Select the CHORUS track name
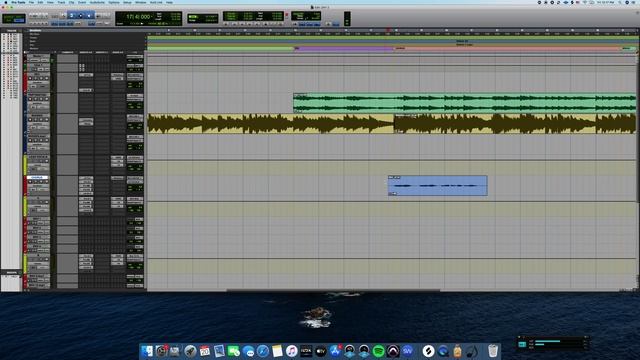This screenshot has width=640, height=360. 37,178
